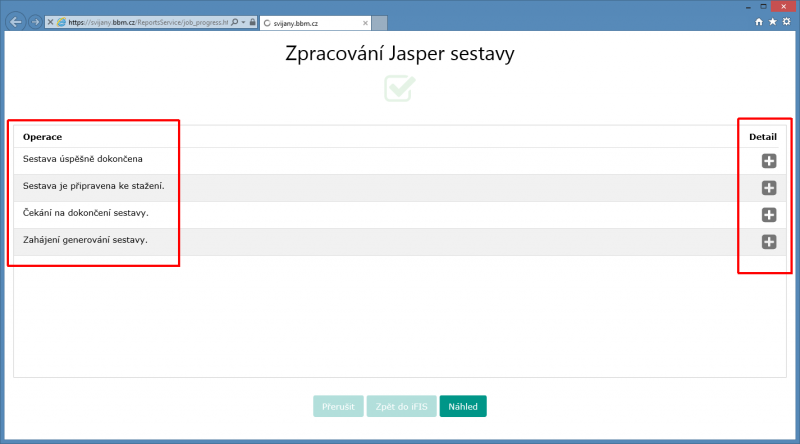Open the address bar dropdown arrow
This screenshot has width=800, height=444.
tap(243, 22)
